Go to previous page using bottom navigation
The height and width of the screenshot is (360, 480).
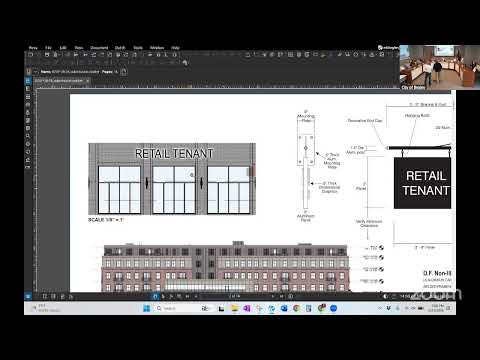pyautogui.click(x=196, y=296)
